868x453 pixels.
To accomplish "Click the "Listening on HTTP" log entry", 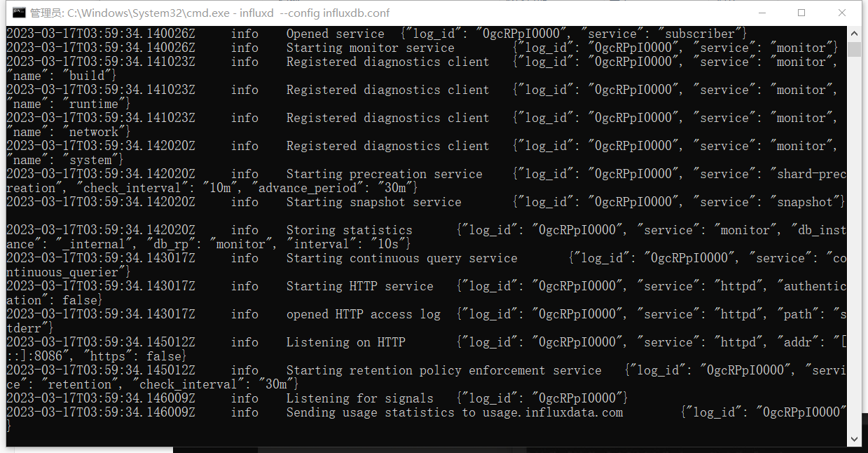I will tap(345, 342).
